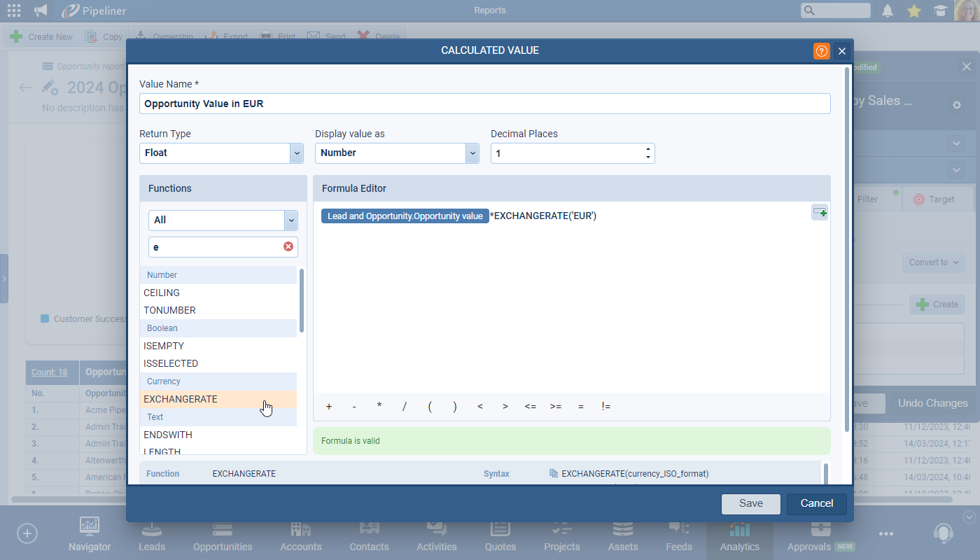Open the Return Type dropdown
Image resolution: width=980 pixels, height=560 pixels.
click(x=296, y=153)
